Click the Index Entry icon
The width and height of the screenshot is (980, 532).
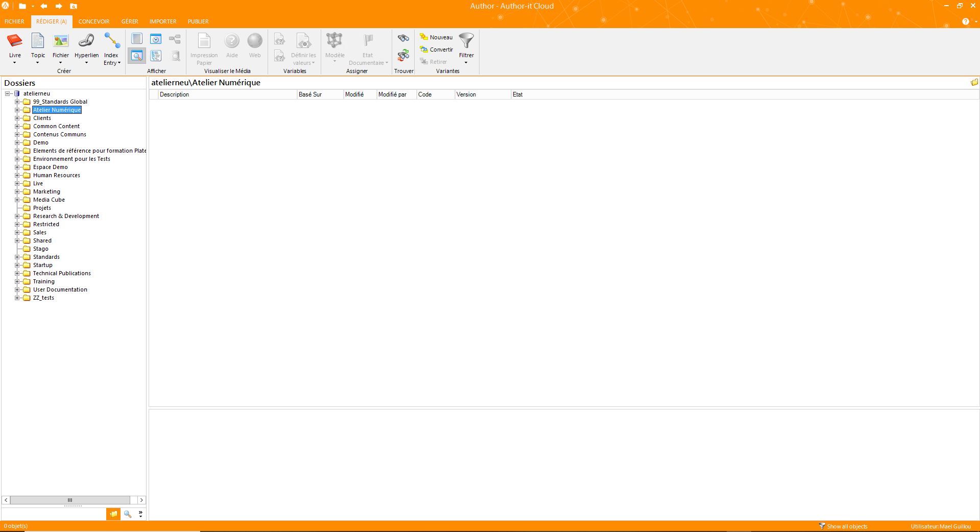[x=112, y=41]
